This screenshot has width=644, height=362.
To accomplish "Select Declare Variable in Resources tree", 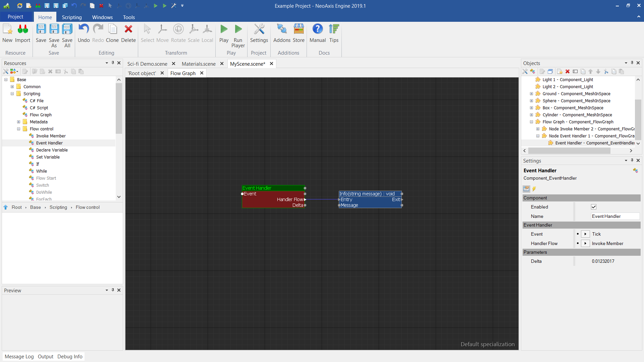I will [52, 150].
